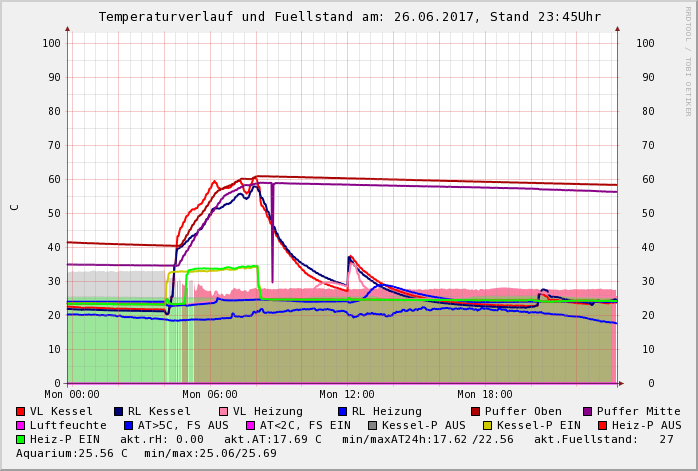This screenshot has width=698, height=471.
Task: Pick the blue RL Heizung legend swatch
Action: [342, 411]
